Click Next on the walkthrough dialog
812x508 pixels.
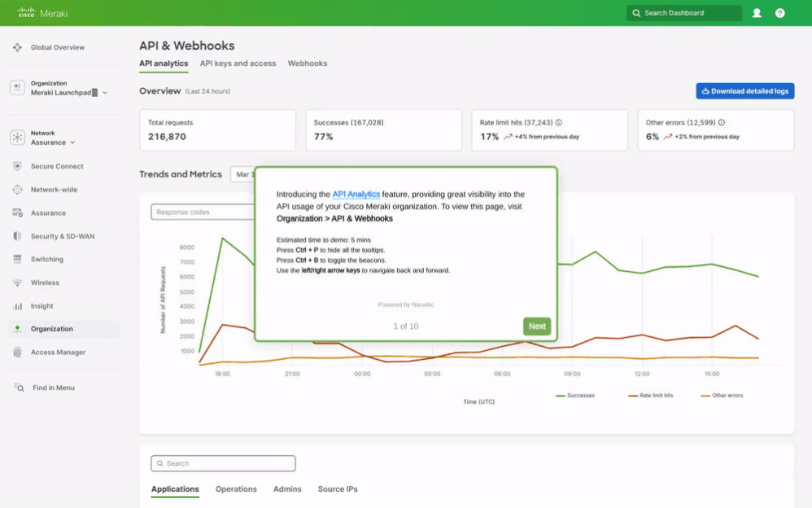[537, 326]
